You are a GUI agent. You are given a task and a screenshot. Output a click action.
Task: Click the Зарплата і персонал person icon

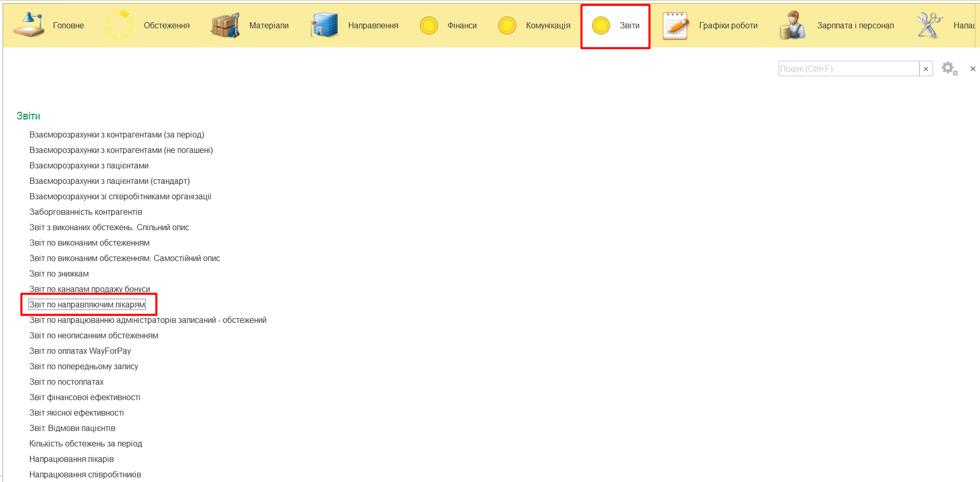click(x=792, y=25)
